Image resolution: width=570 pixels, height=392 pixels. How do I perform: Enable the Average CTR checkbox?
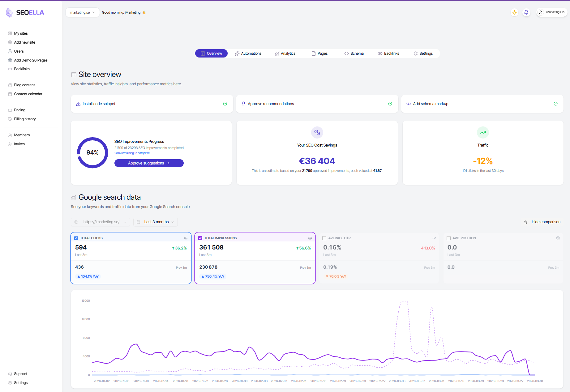click(324, 238)
